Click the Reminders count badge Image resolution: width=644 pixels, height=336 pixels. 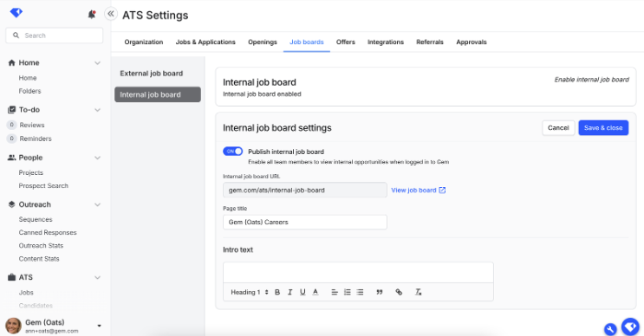[11, 139]
